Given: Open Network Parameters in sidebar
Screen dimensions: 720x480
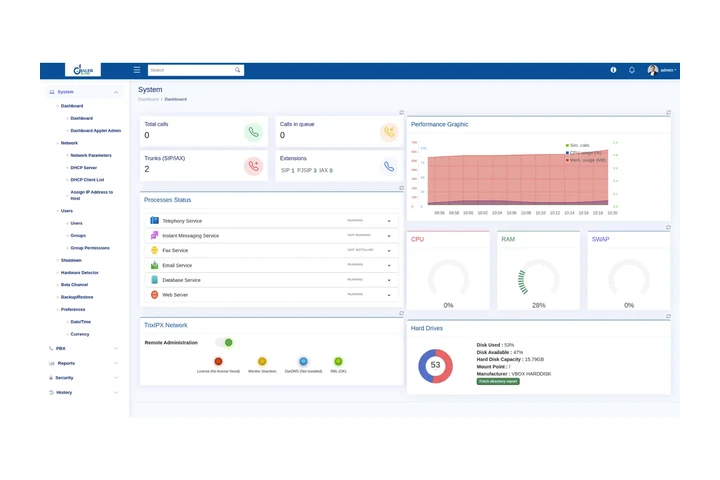Looking at the screenshot, I should (91, 155).
